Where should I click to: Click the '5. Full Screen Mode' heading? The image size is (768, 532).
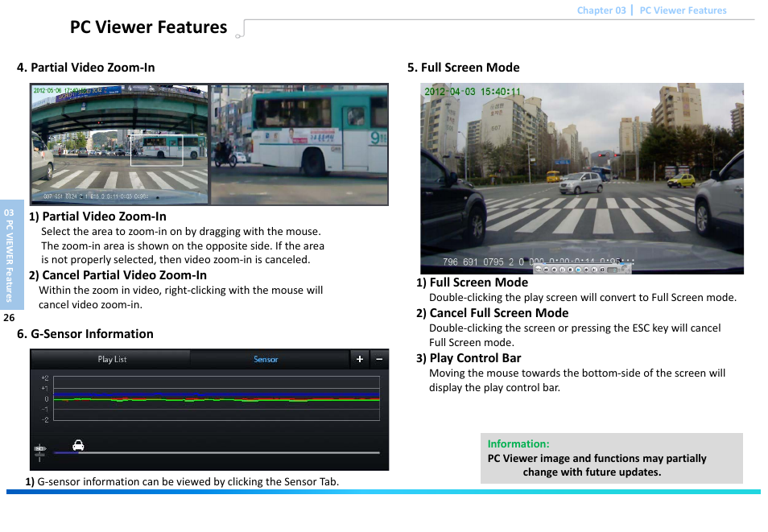[464, 67]
